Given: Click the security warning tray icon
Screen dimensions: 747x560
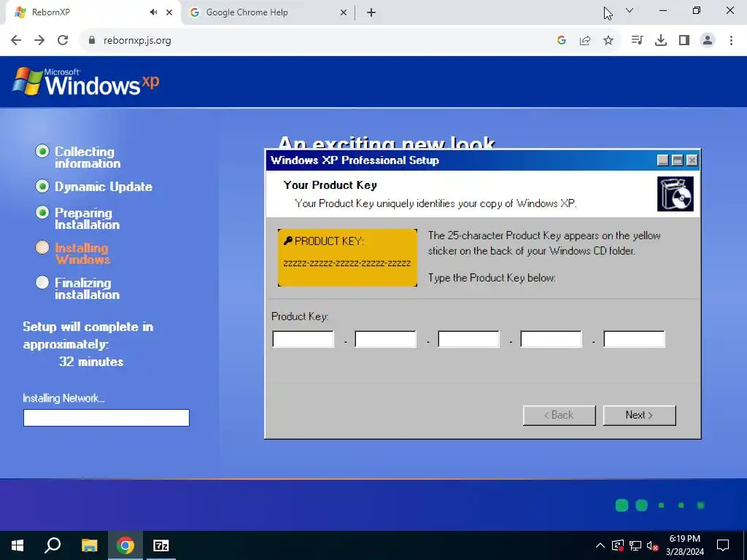Looking at the screenshot, I should pos(618,545).
